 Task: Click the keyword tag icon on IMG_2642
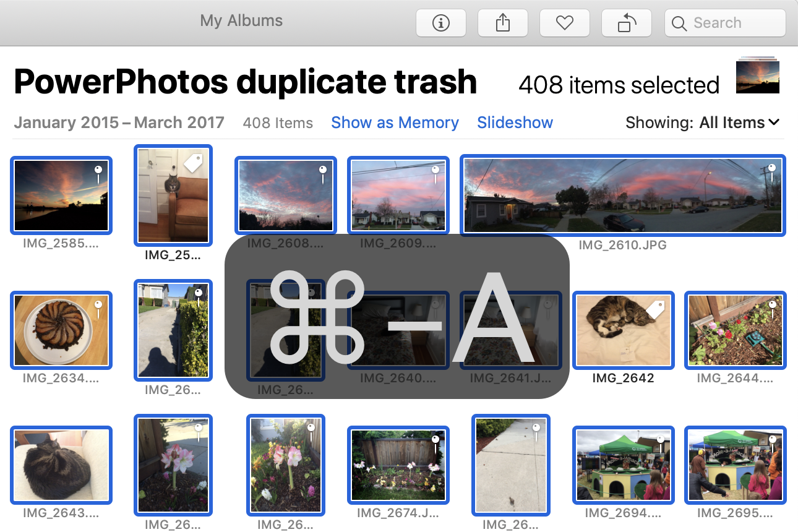click(x=655, y=307)
